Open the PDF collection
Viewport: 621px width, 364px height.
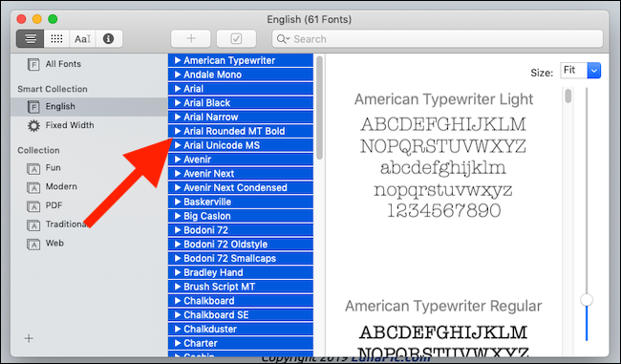(54, 205)
